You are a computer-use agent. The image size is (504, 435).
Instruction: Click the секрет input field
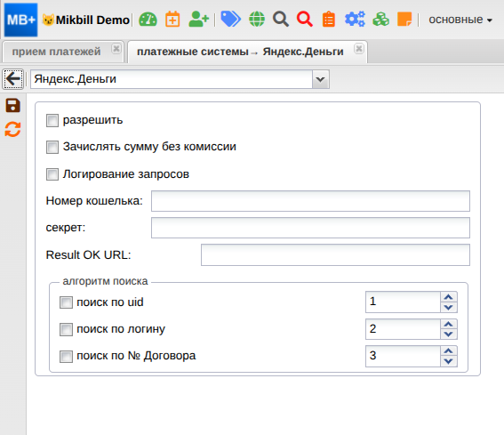[x=310, y=228]
